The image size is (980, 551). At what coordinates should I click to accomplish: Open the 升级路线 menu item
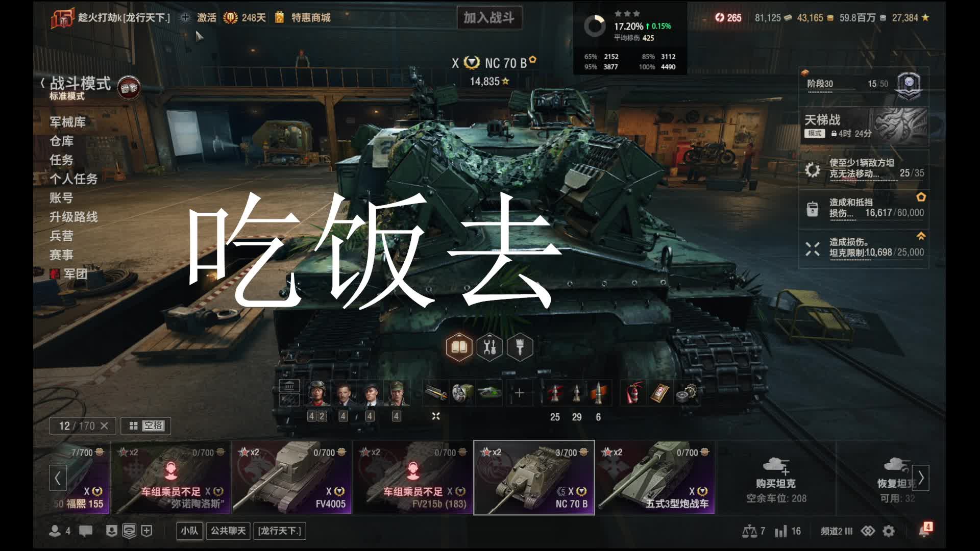(73, 217)
